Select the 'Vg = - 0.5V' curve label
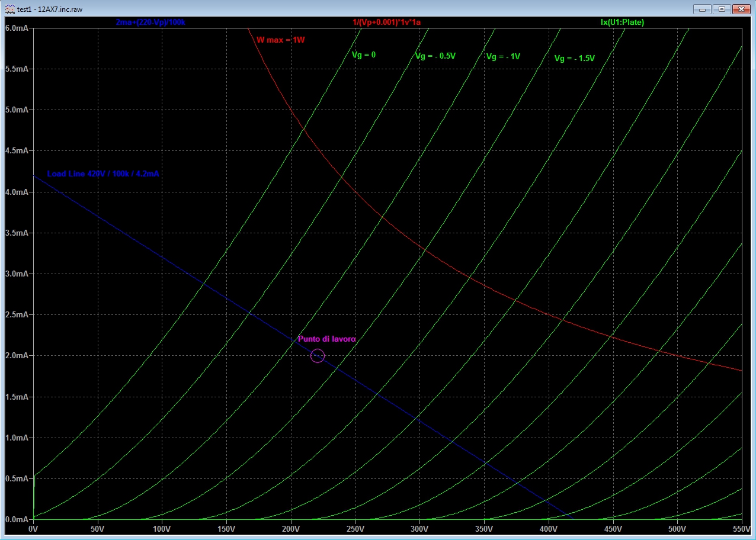Viewport: 756px width, 540px height. tap(435, 56)
